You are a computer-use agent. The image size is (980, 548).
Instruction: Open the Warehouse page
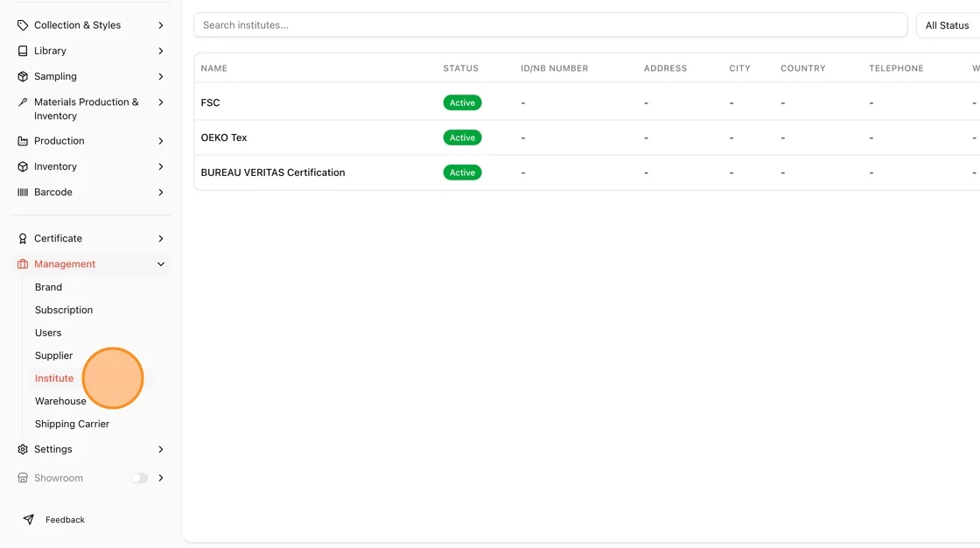click(x=60, y=401)
